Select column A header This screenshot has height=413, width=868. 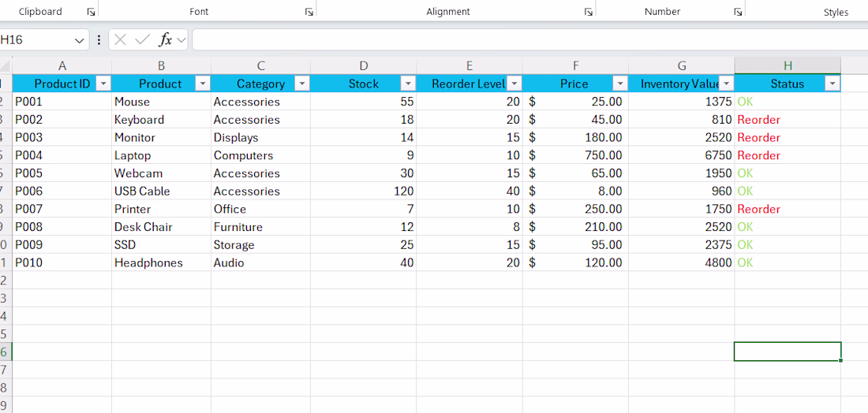(62, 65)
